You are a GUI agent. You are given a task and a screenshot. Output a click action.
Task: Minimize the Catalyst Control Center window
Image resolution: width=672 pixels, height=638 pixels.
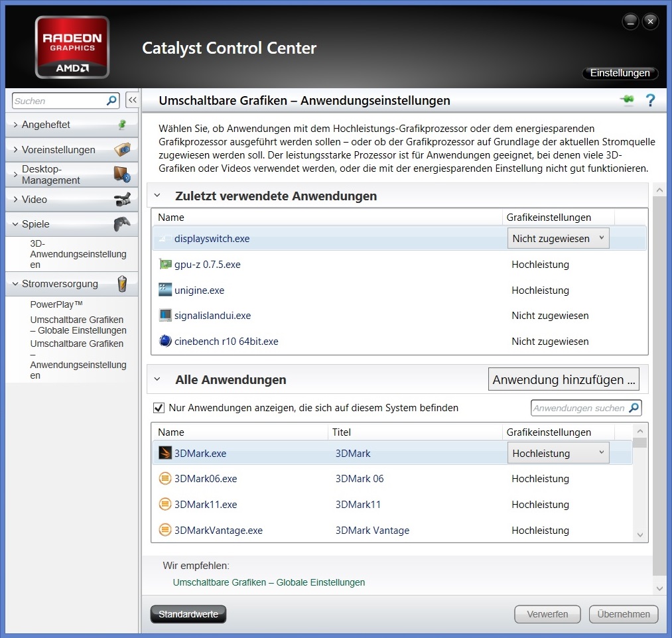coord(630,22)
